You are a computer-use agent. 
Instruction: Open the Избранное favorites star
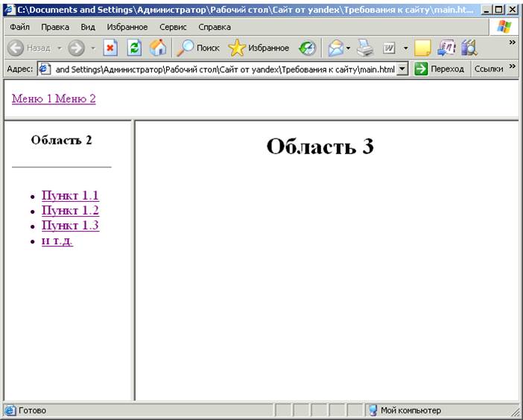[x=259, y=48]
